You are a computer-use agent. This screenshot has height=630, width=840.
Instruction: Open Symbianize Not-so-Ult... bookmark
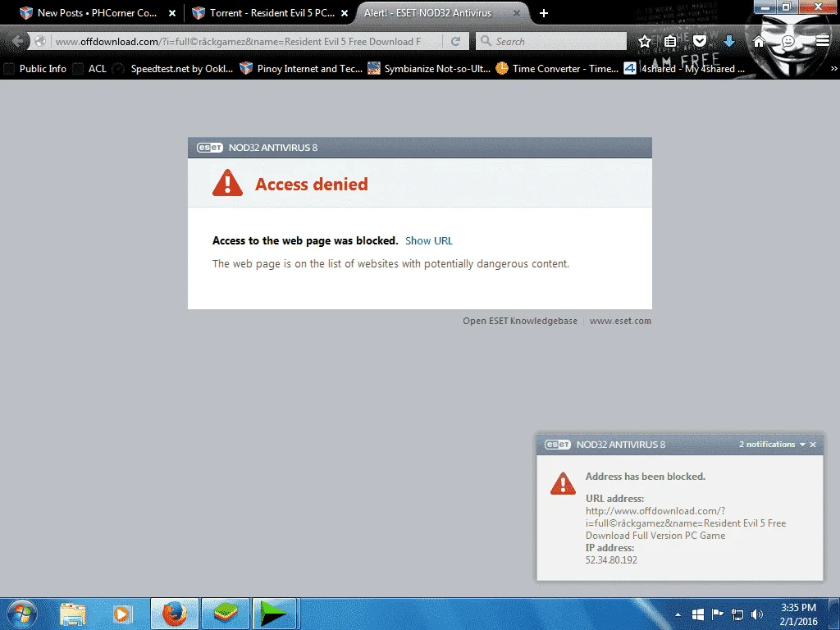pos(429,69)
